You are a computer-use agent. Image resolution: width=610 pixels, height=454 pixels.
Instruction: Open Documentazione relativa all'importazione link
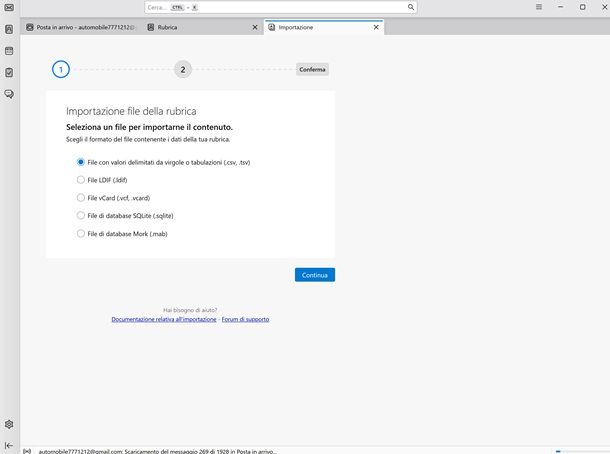(x=164, y=319)
